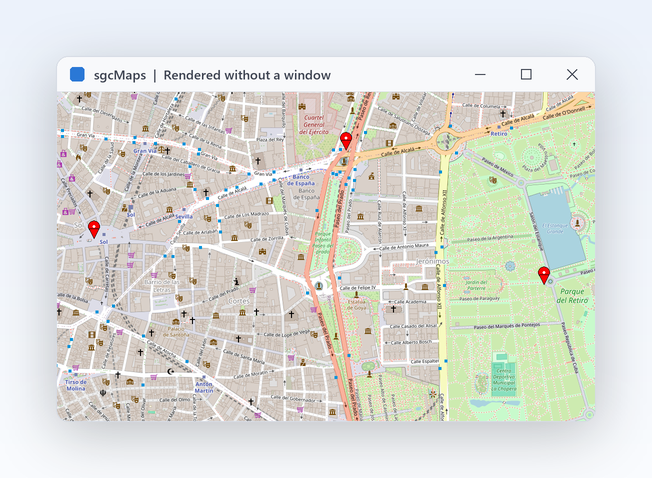
Task: Click the 'Calle de los Madrazo' label
Action: pyautogui.click(x=246, y=215)
